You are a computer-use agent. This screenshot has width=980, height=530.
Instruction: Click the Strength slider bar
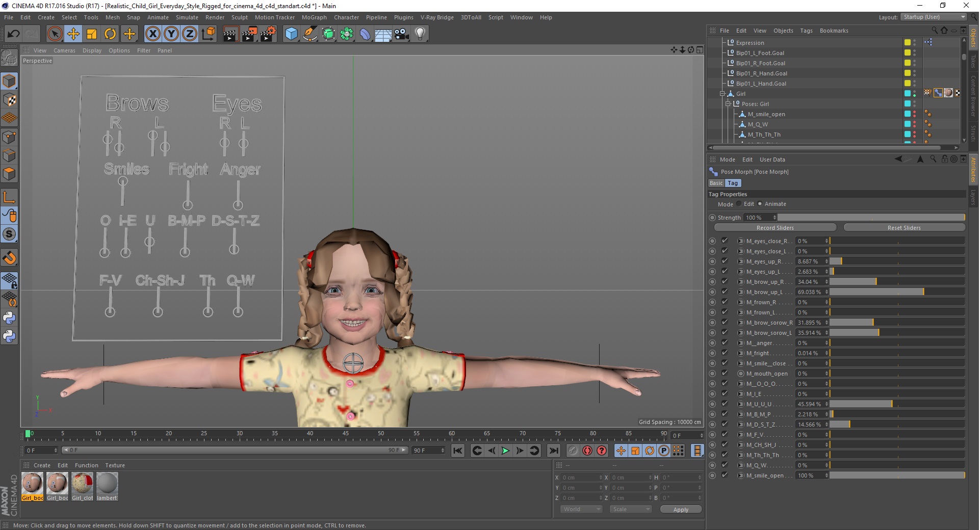coord(871,218)
